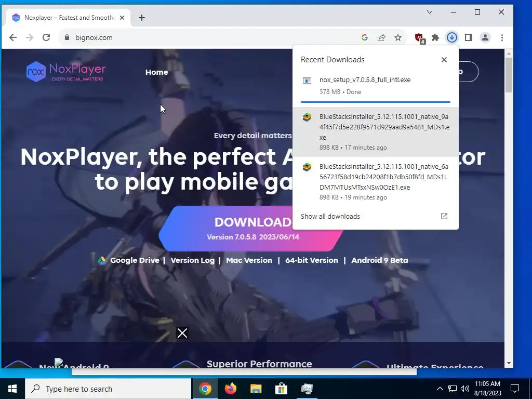
Task: Close the Noxplayer browser tab
Action: click(x=122, y=18)
